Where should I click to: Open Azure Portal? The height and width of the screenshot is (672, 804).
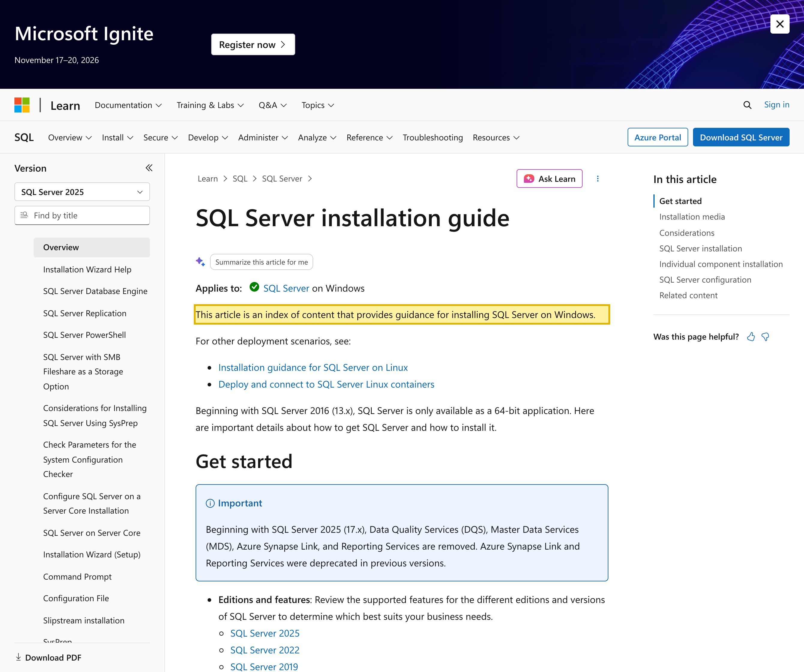657,137
